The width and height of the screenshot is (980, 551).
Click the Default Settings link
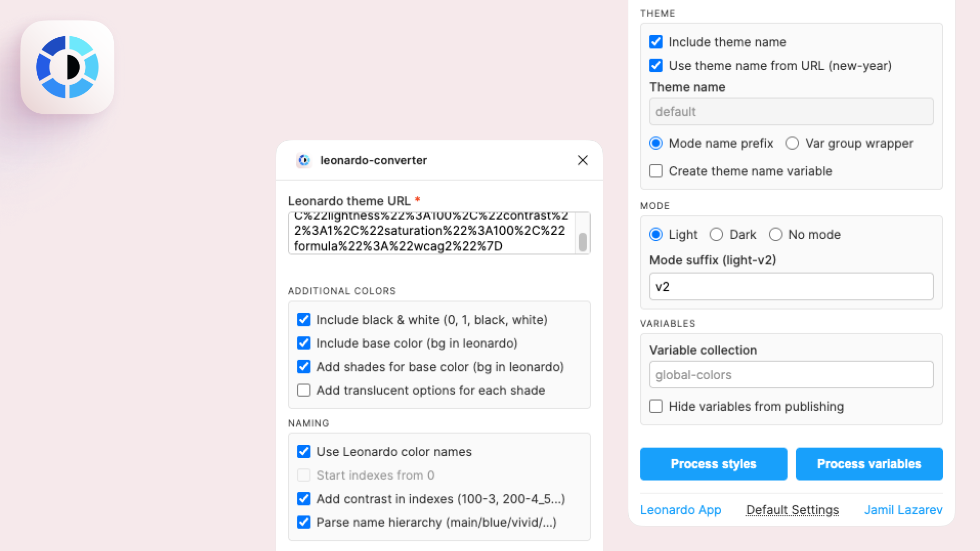click(x=792, y=510)
